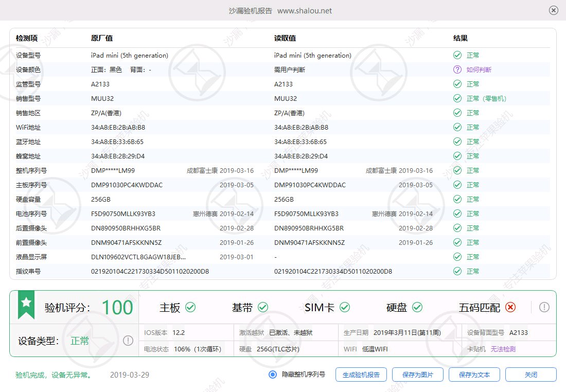The width and height of the screenshot is (566, 392).
Task: Click the info icon right of 五码匹配
Action: pos(544,307)
